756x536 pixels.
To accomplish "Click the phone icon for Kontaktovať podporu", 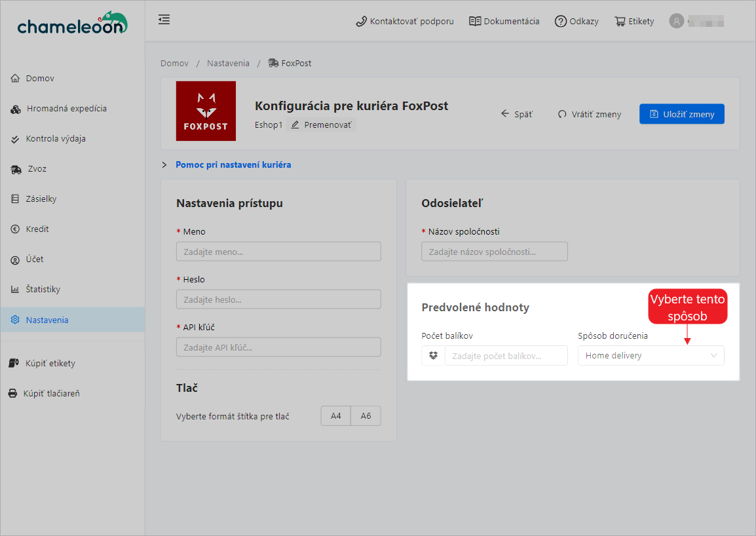I will (x=361, y=21).
